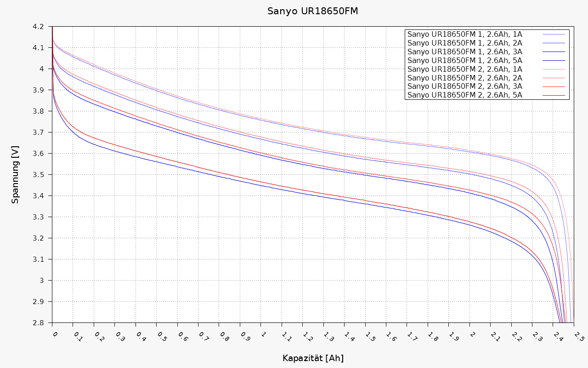
Task: Click the x-axis tick label "0.9"
Action: (x=245, y=337)
